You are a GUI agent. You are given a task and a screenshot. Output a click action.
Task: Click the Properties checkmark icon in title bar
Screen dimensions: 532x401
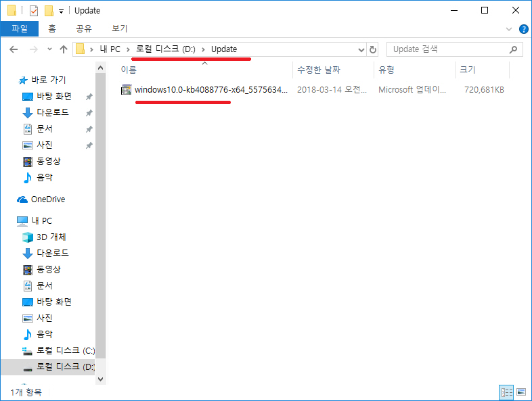(34, 11)
